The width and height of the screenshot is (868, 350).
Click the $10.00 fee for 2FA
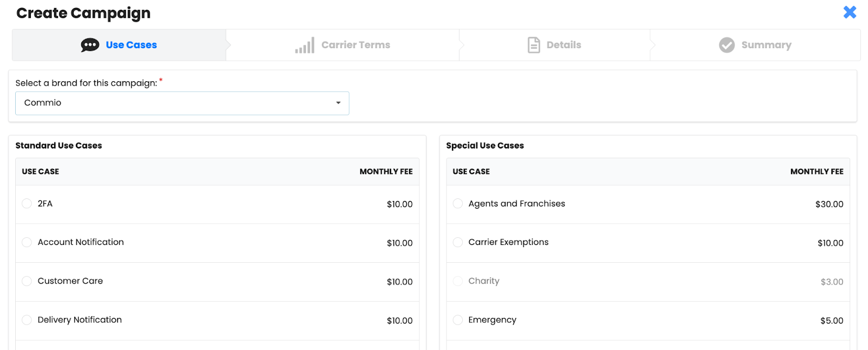[400, 204]
